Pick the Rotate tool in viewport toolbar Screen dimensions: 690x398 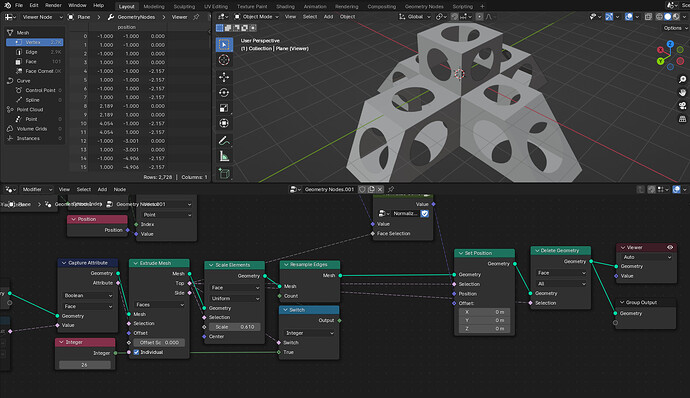[x=224, y=92]
